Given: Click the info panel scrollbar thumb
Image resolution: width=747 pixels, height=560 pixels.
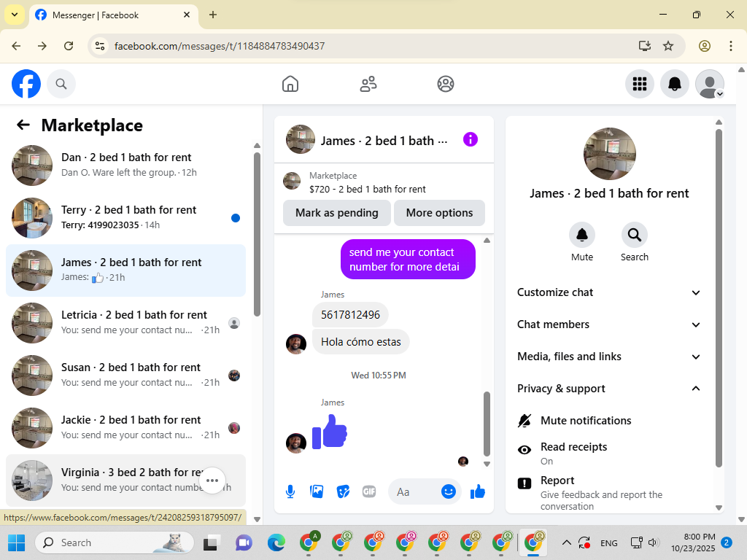Looking at the screenshot, I should pyautogui.click(x=719, y=297).
